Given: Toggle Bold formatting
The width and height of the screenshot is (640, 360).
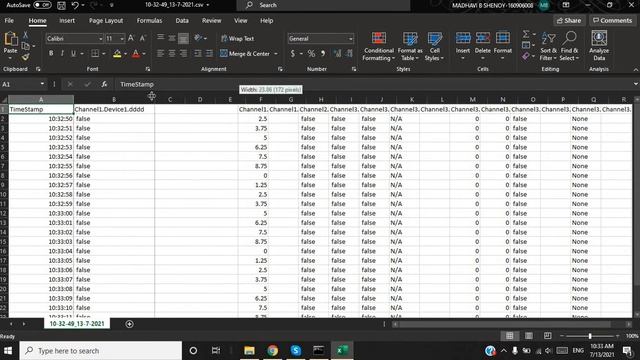Looking at the screenshot, I should pyautogui.click(x=51, y=53).
